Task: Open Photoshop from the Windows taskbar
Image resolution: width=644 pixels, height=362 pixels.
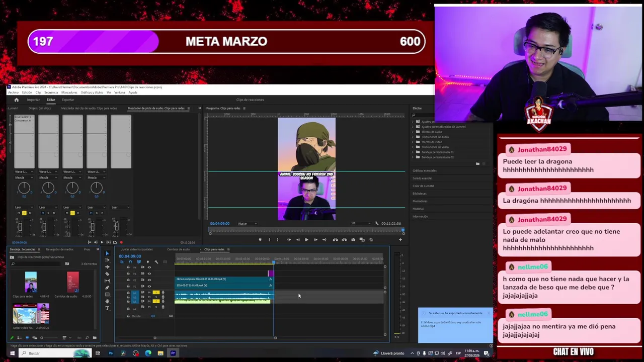Action: coord(111,353)
